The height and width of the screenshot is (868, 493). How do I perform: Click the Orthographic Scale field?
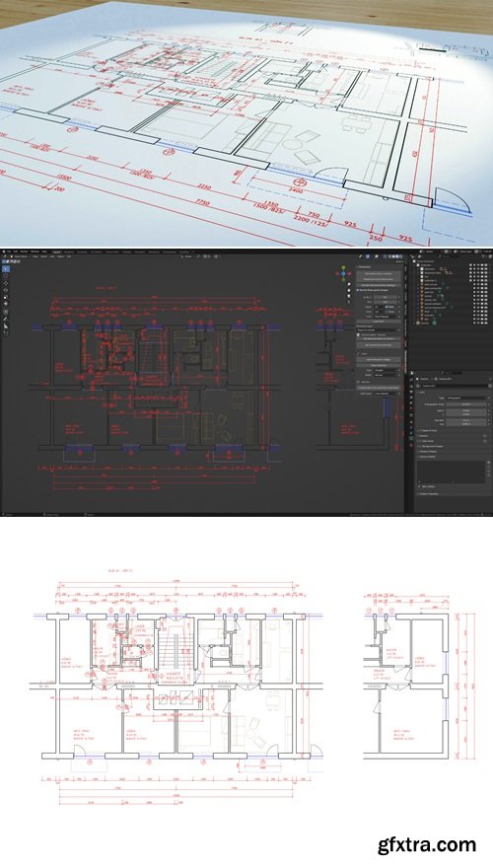pyautogui.click(x=466, y=404)
